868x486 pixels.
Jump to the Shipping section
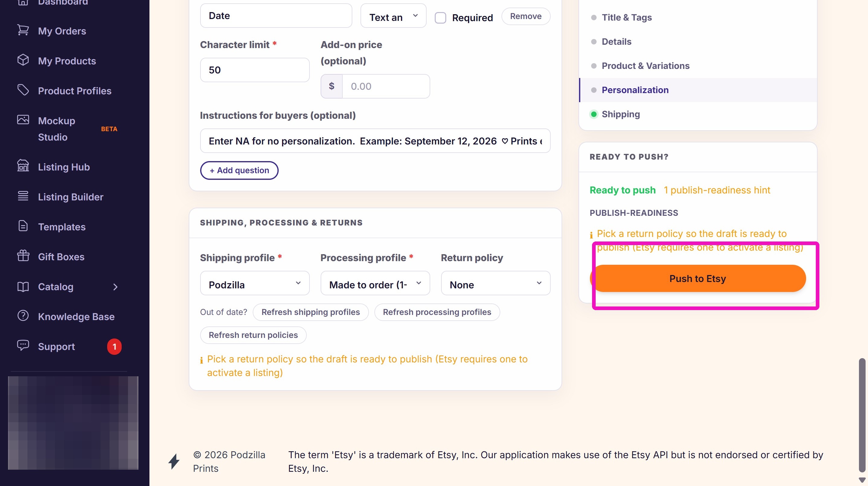tap(621, 114)
